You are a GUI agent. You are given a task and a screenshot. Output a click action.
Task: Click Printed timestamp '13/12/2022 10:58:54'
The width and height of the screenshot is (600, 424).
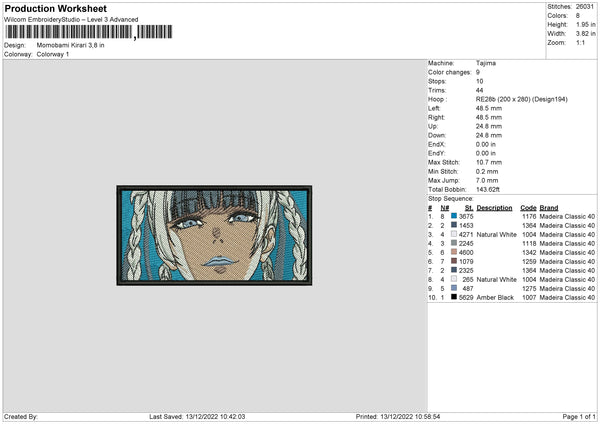point(410,417)
